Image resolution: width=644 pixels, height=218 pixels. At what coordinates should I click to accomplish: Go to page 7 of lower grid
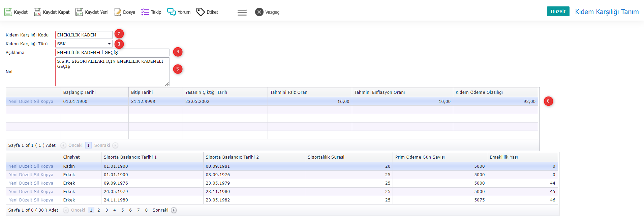(x=139, y=210)
